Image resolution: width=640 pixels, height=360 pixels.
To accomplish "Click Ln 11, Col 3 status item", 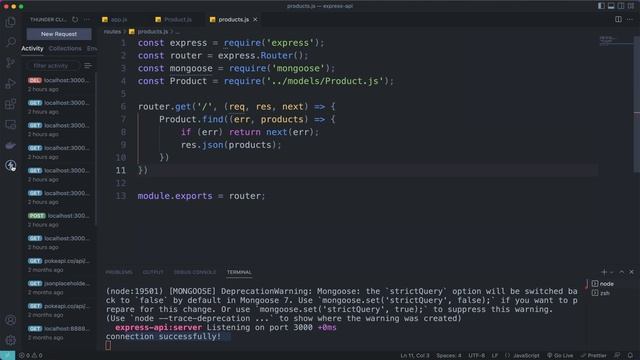I will point(415,356).
